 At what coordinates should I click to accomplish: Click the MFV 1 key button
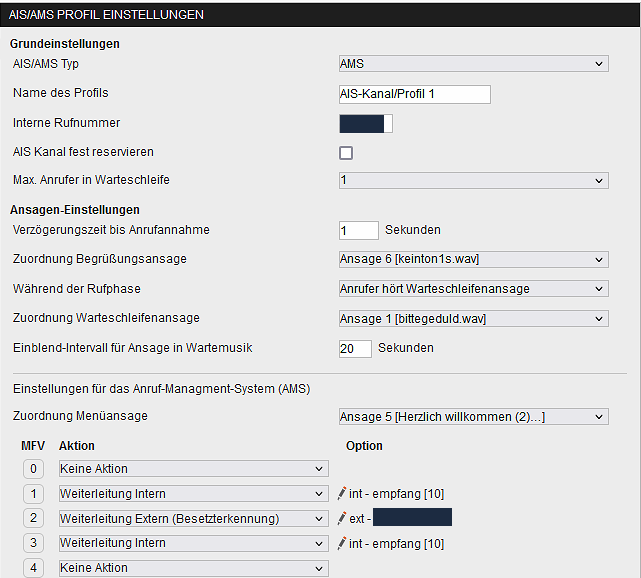[34, 493]
